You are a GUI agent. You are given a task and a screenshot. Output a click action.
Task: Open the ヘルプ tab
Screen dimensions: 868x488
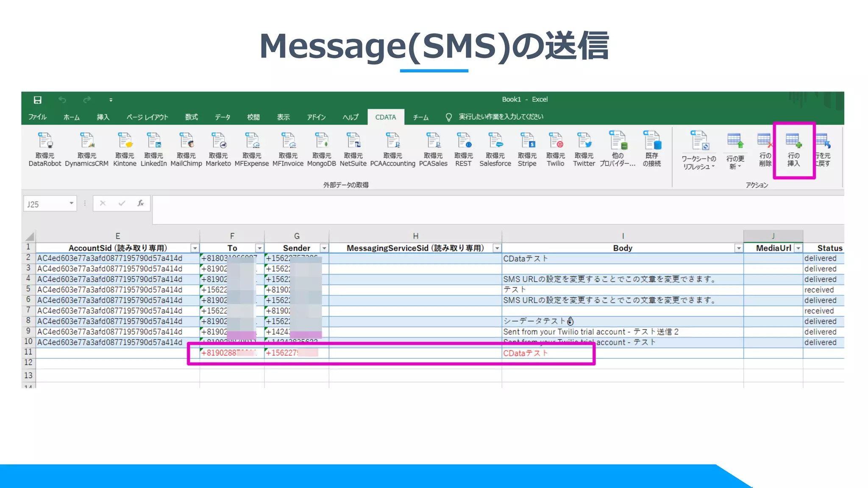point(351,117)
